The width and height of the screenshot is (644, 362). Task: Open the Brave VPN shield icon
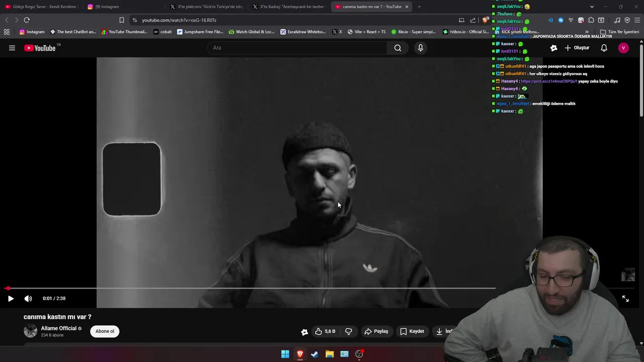click(x=627, y=20)
